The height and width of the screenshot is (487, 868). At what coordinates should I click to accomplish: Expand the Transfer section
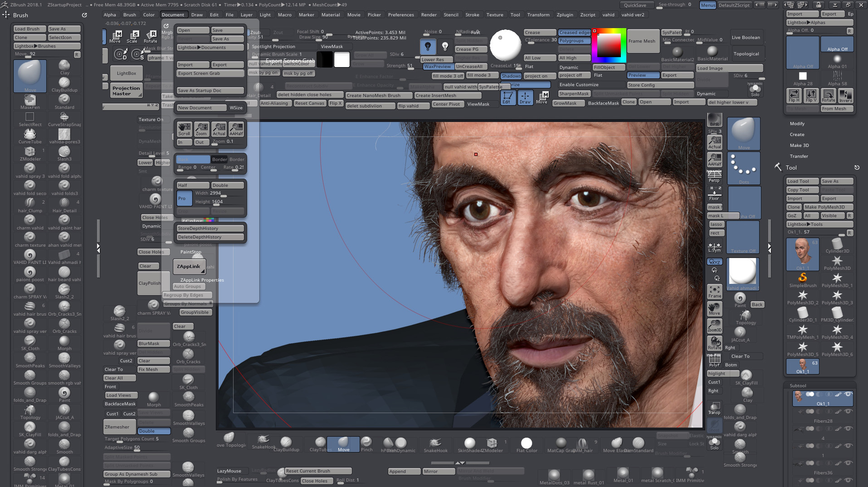pos(799,156)
